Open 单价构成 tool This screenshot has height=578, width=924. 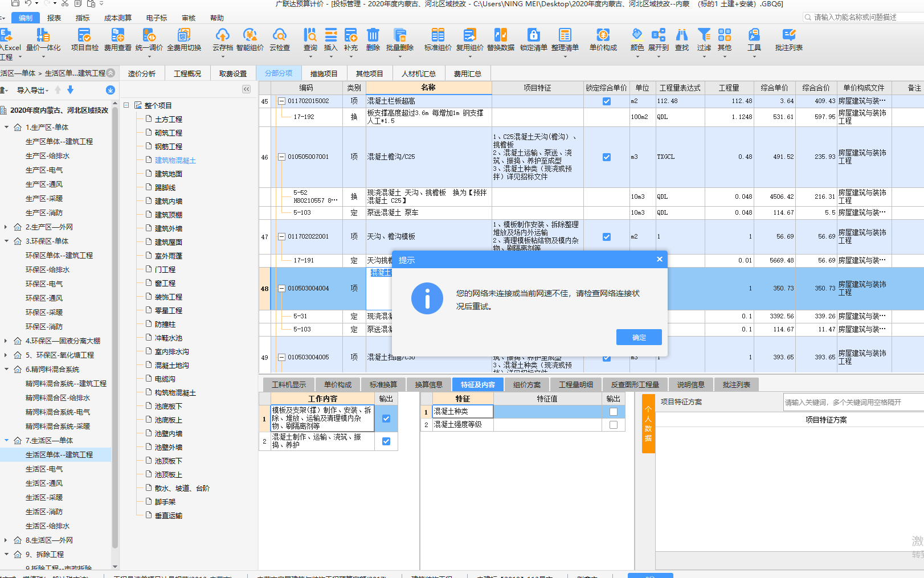[603, 39]
